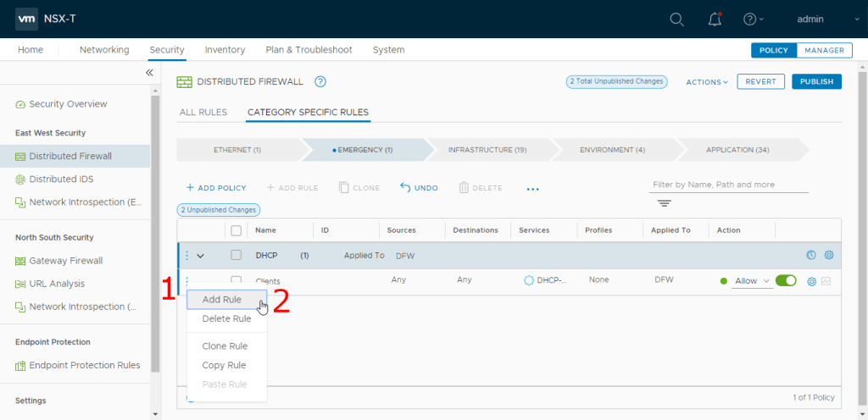This screenshot has height=420, width=868.
Task: Click the DHCP policy settings gear icon
Action: [829, 255]
